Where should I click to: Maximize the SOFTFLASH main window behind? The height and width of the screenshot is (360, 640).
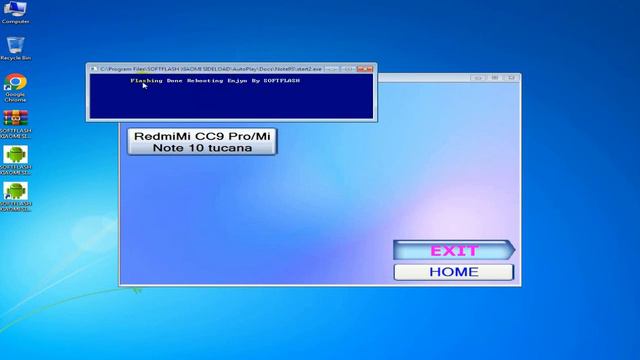point(495,78)
